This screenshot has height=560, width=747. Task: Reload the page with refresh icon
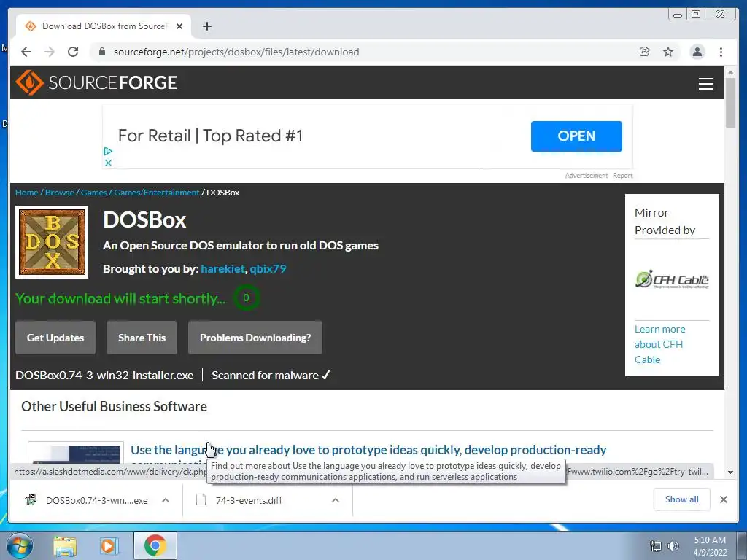pos(73,52)
